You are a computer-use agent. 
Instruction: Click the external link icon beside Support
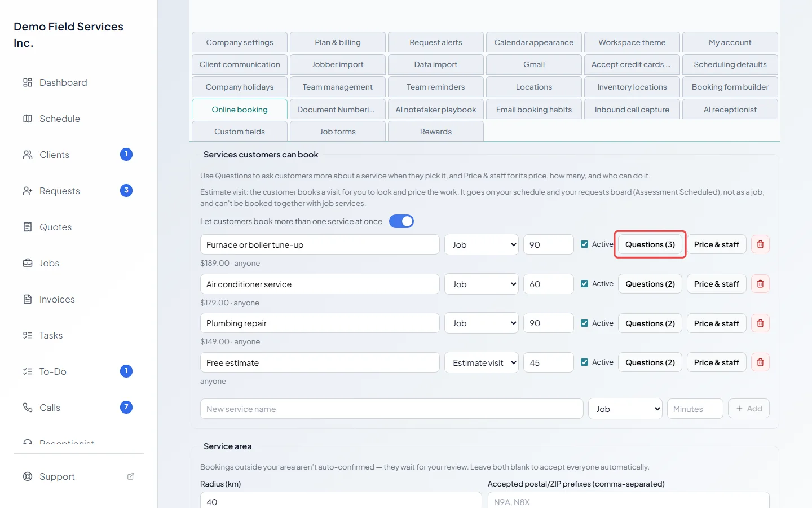pos(131,476)
